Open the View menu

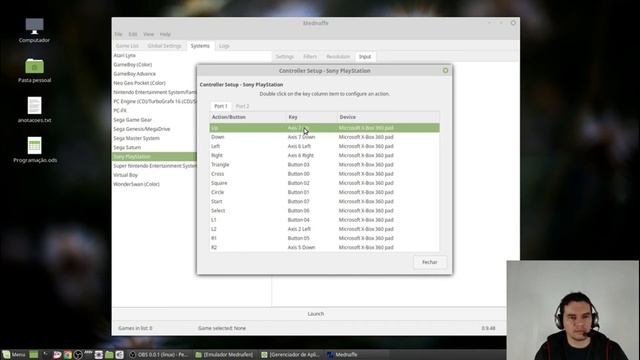click(x=149, y=34)
